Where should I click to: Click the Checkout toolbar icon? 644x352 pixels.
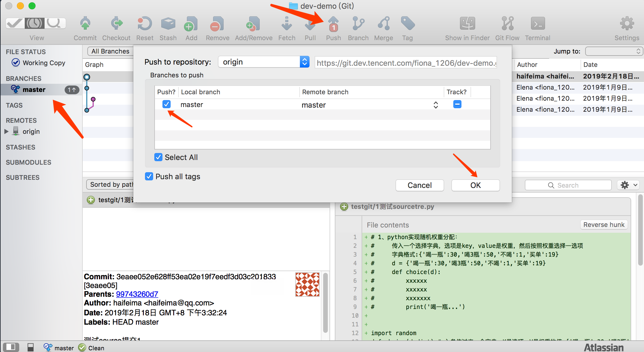click(x=116, y=29)
